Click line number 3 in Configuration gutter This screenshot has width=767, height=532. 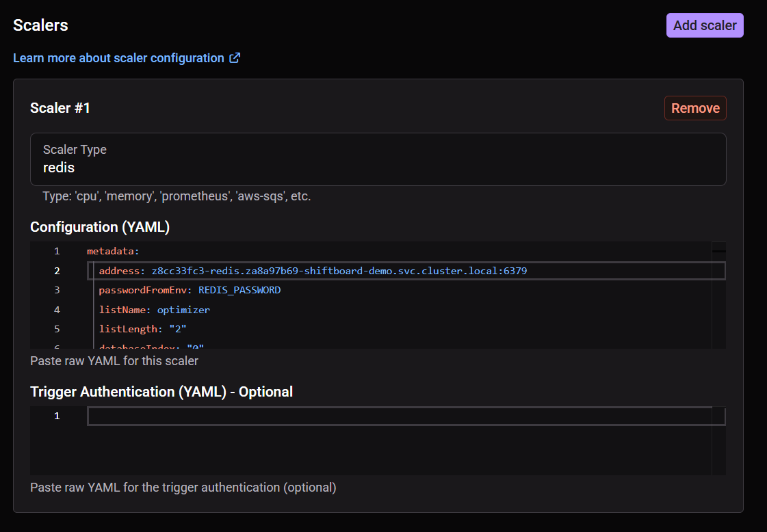[x=57, y=291]
